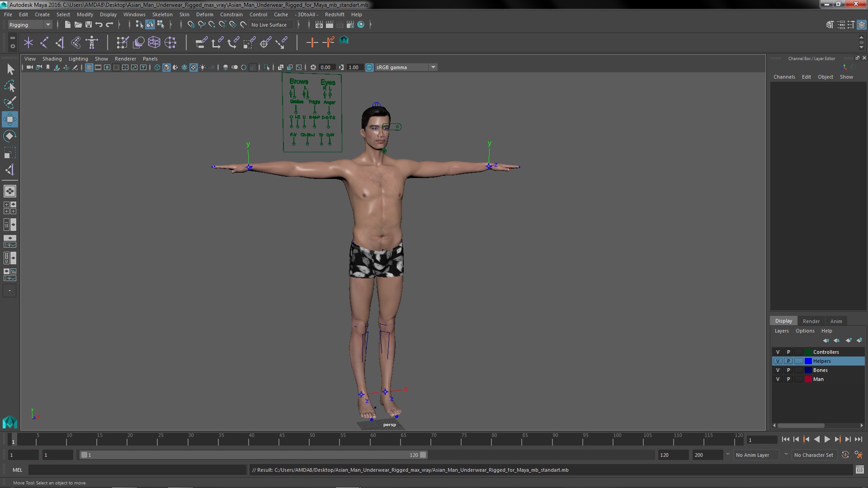The image size is (868, 488).
Task: Redo the last action
Action: tap(109, 24)
